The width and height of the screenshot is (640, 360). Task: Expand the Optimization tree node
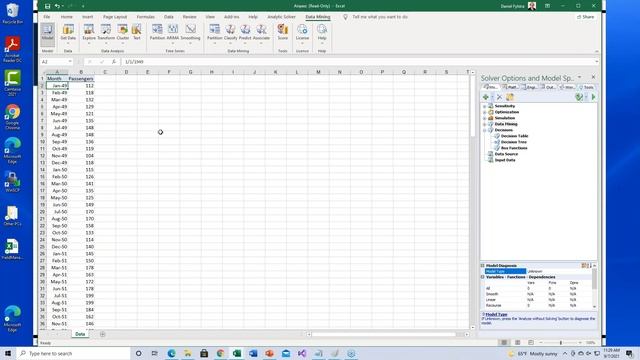tap(484, 112)
